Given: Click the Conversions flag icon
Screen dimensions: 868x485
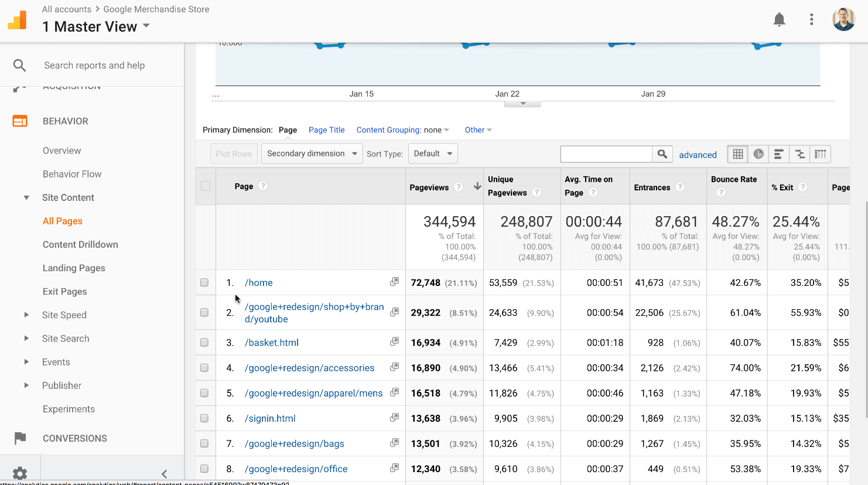Looking at the screenshot, I should 20,438.
